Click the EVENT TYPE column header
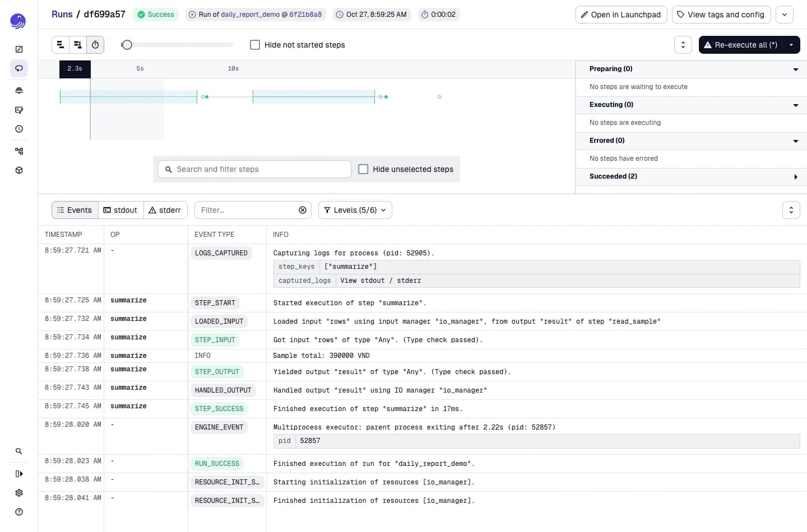 coord(215,235)
